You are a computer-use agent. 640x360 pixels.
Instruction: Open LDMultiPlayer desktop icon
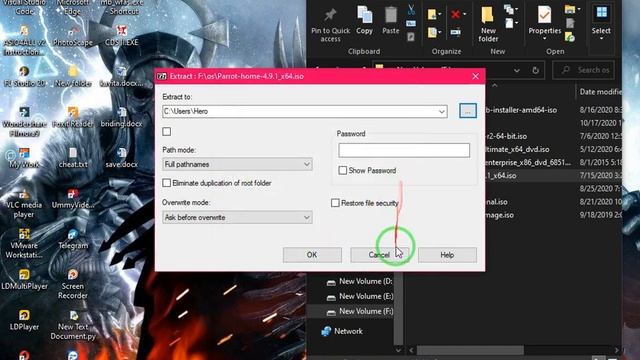pyautogui.click(x=24, y=280)
